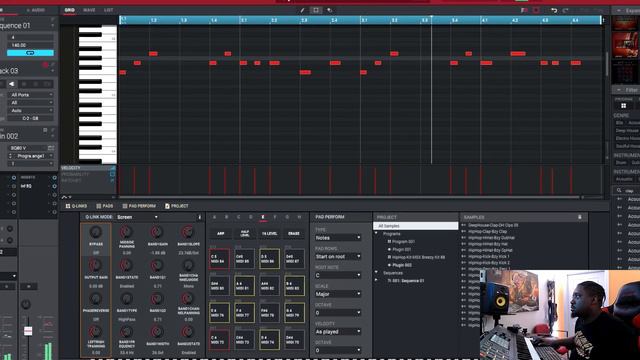
Task: Click the timeline ruler at bar 2.1
Action: pyautogui.click(x=243, y=20)
